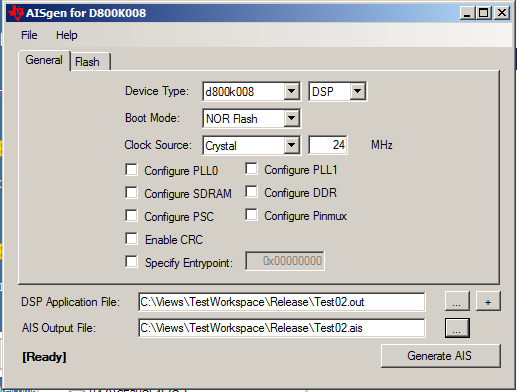Image resolution: width=517 pixels, height=392 pixels.
Task: Click the AIS Output File label
Action: click(59, 328)
